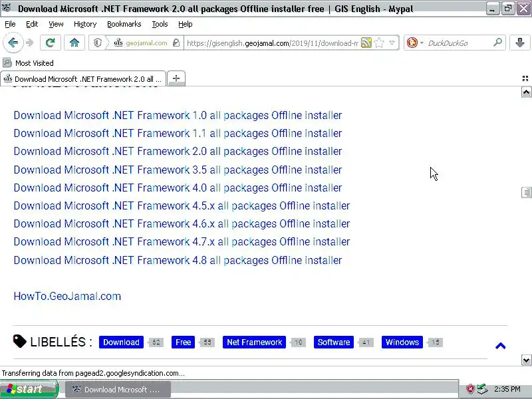Open .NET Framework 1.0 offline installer link

[x=178, y=115]
